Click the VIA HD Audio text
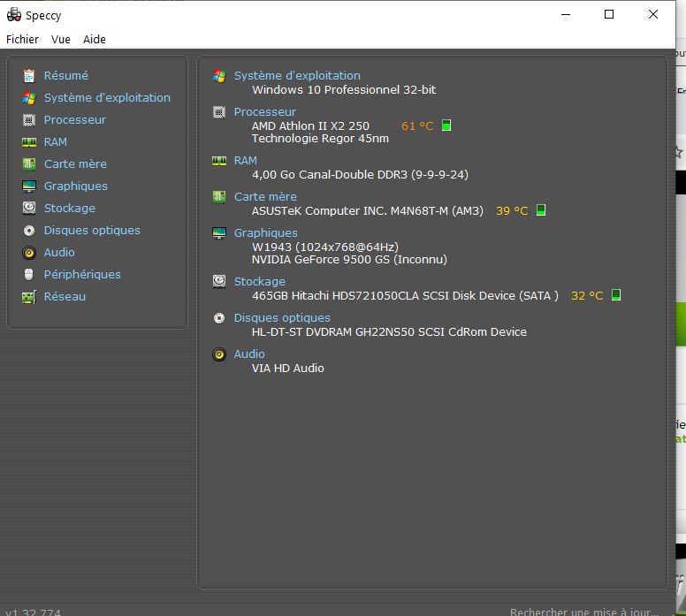 tap(288, 369)
